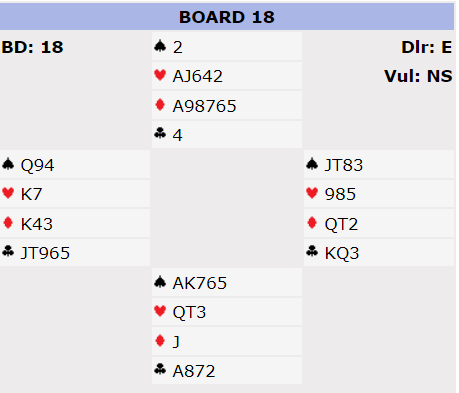Image resolution: width=459 pixels, height=393 pixels.
Task: Click North's diamond suit icon
Action: (x=160, y=105)
